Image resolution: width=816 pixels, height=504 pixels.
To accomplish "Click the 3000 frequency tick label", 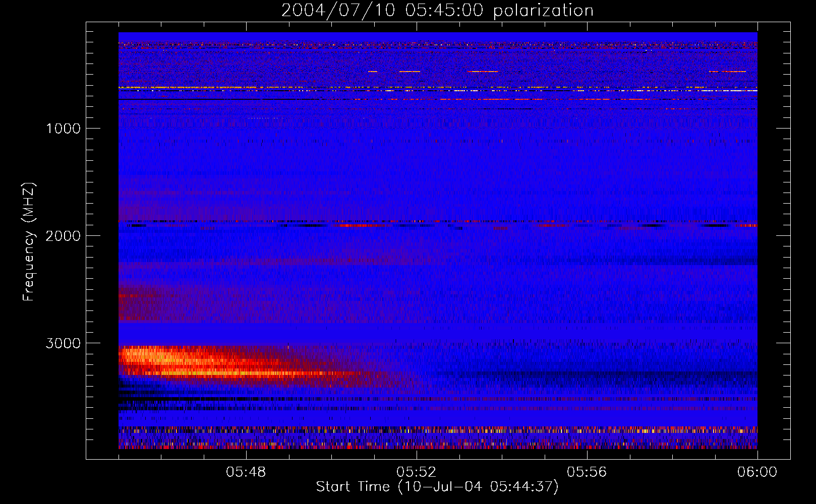I will [64, 343].
